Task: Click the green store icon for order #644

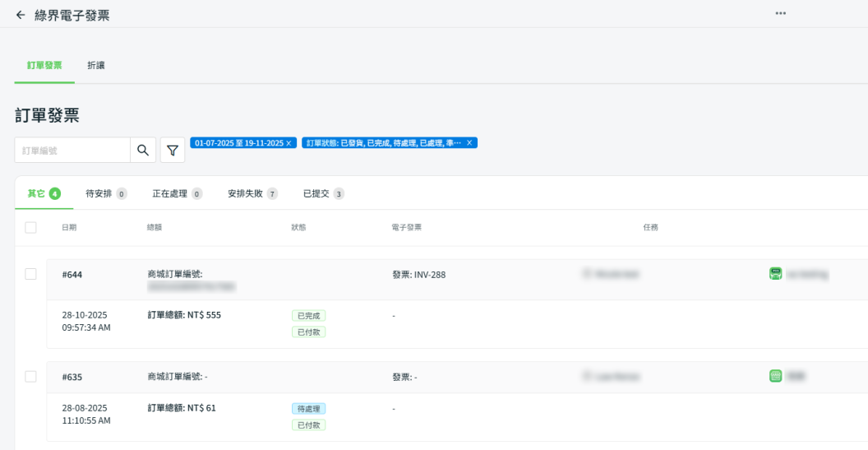Action: tap(775, 274)
